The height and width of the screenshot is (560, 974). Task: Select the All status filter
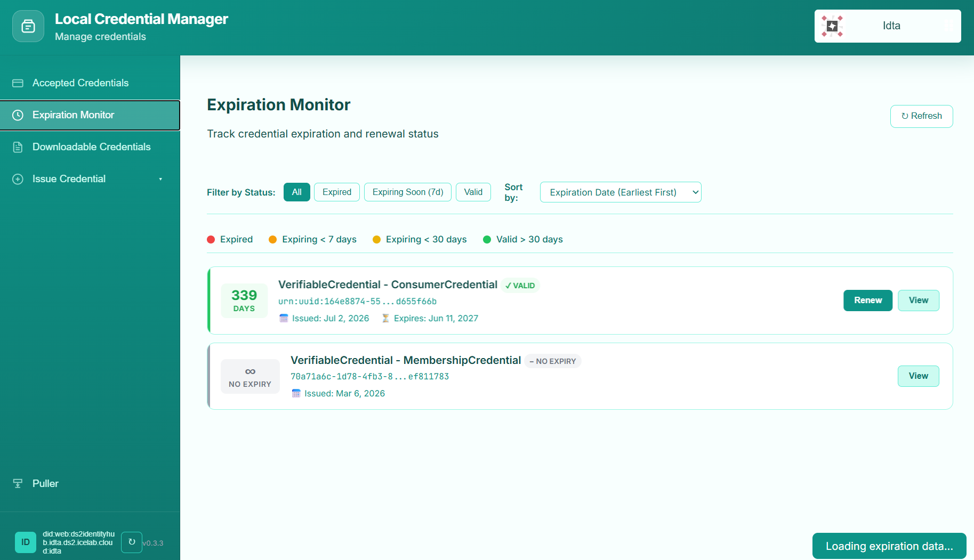pos(297,192)
